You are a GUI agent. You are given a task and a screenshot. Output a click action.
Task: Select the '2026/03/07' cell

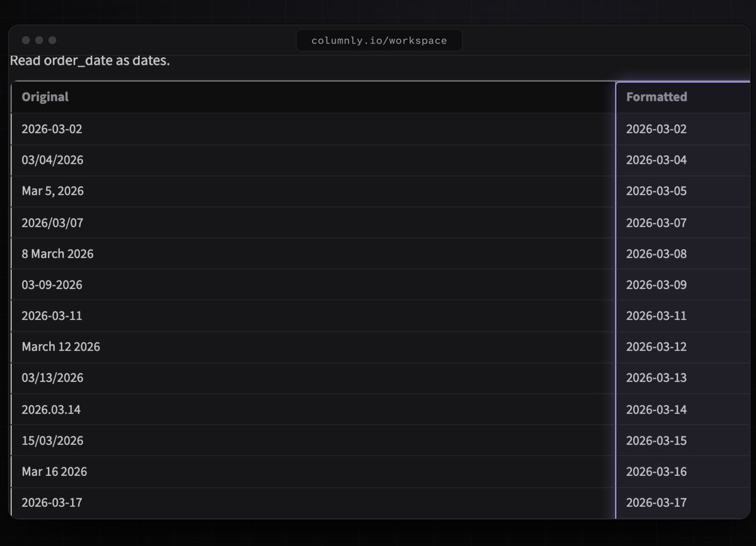[313, 222]
